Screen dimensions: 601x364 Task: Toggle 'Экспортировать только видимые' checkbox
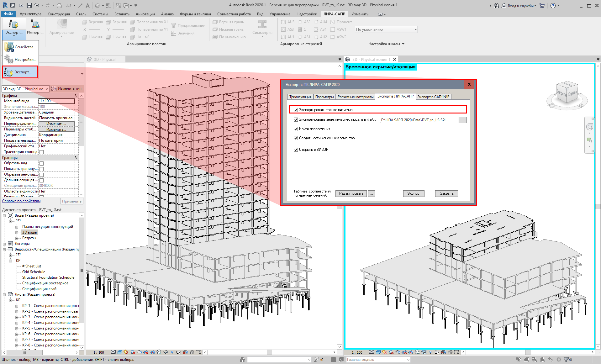(296, 110)
